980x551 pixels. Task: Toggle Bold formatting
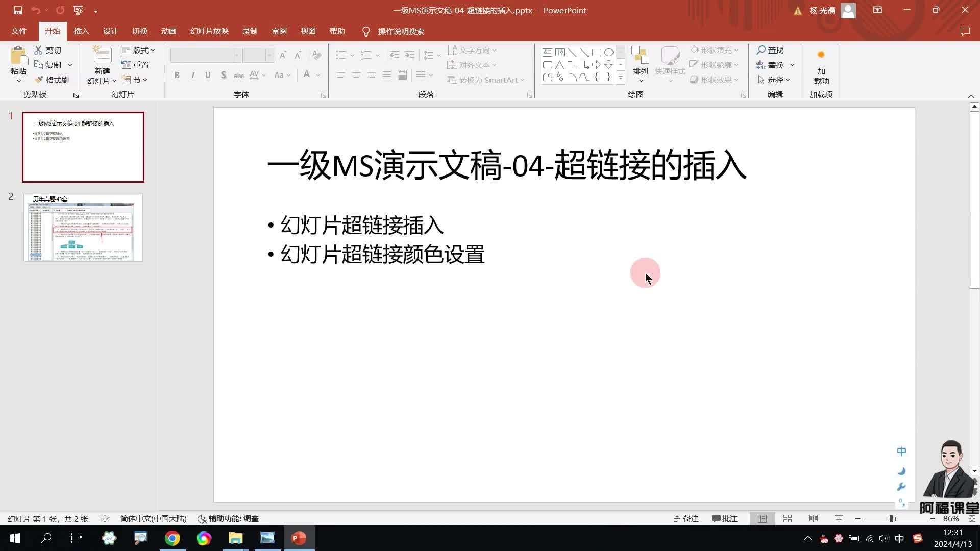177,75
